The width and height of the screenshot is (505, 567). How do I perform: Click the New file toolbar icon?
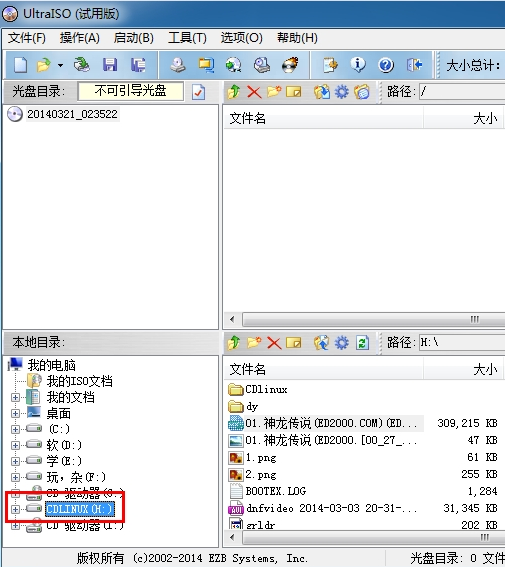(x=20, y=65)
